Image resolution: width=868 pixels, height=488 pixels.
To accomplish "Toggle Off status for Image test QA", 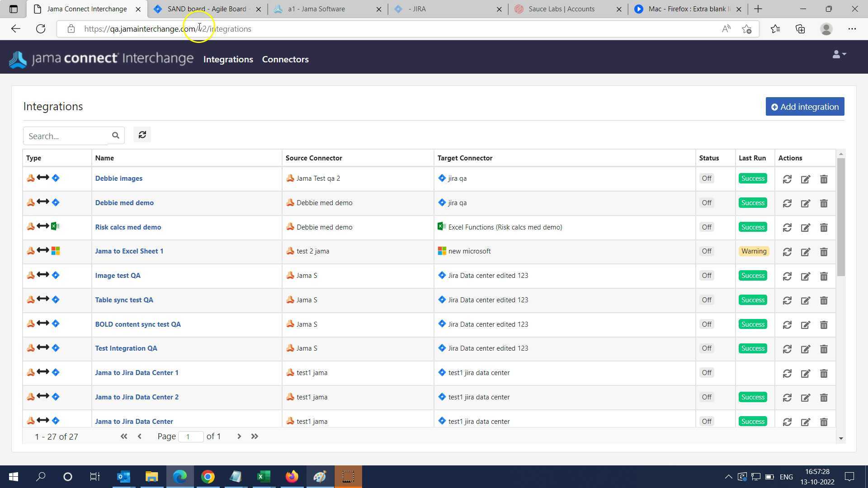I will tap(707, 276).
